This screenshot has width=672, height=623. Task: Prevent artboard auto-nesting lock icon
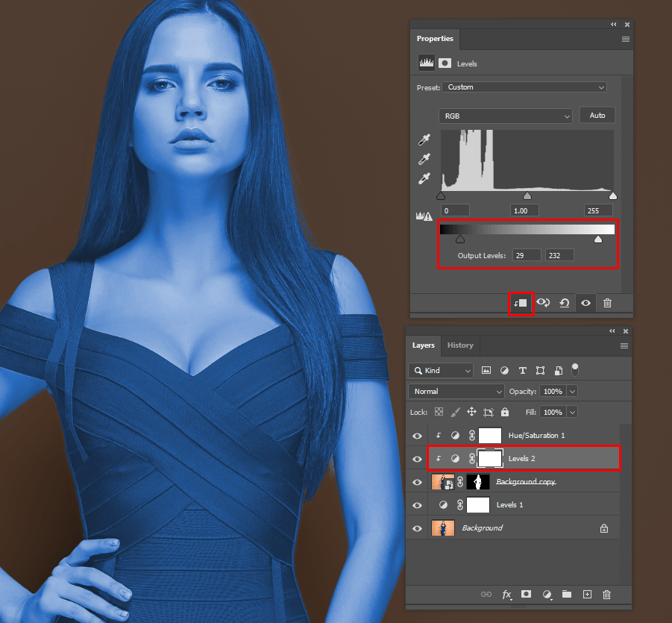tap(488, 413)
